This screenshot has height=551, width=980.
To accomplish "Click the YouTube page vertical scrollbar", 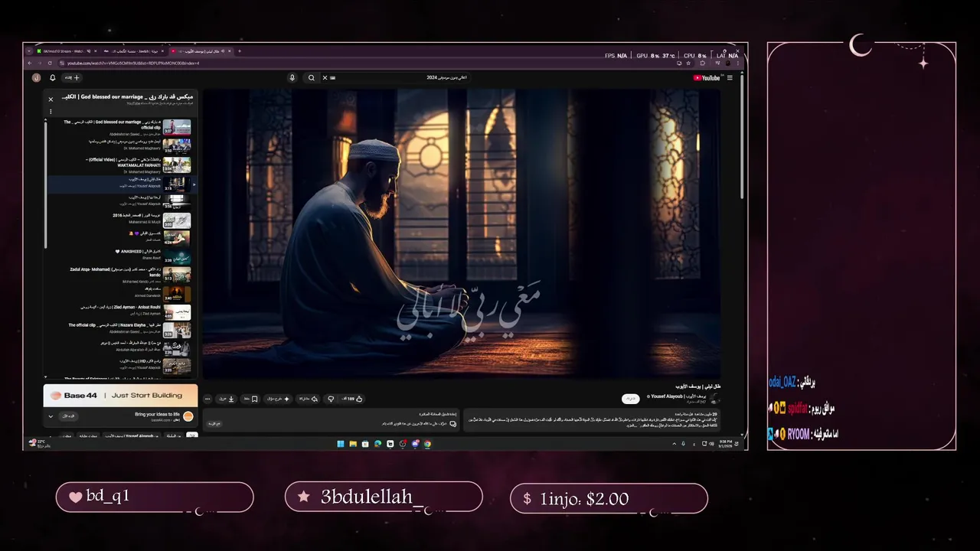I will coord(742,138).
